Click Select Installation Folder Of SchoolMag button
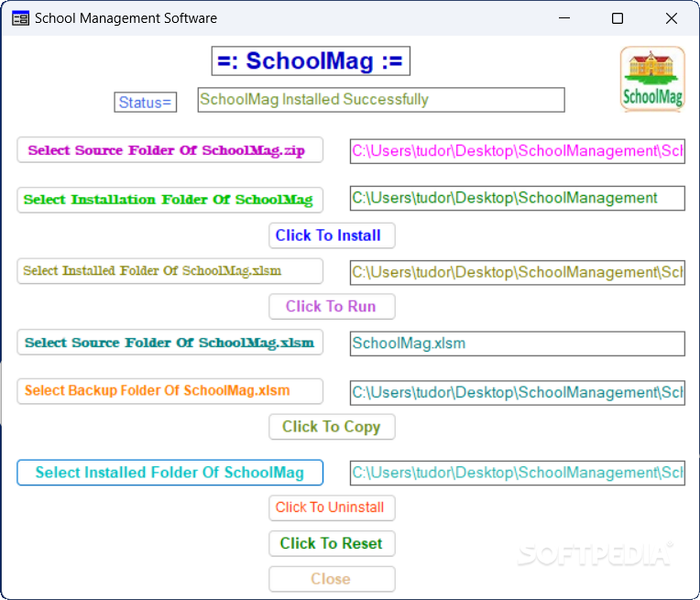 point(170,200)
